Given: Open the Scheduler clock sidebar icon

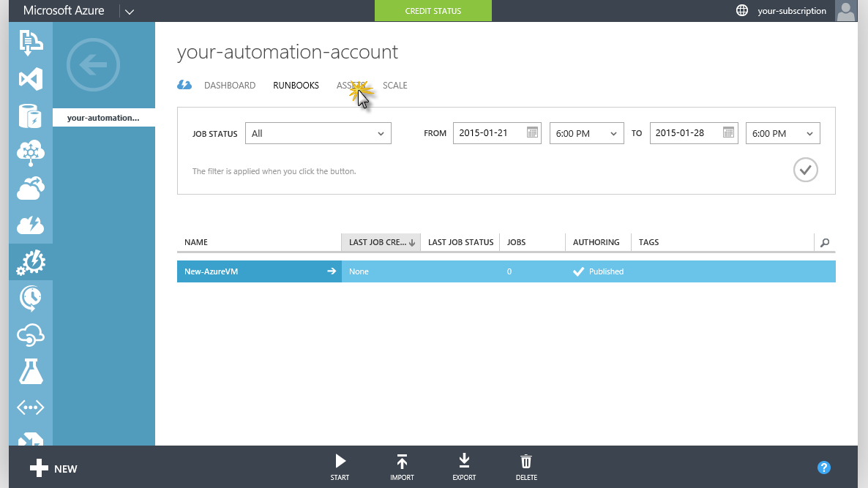Looking at the screenshot, I should pyautogui.click(x=31, y=299).
